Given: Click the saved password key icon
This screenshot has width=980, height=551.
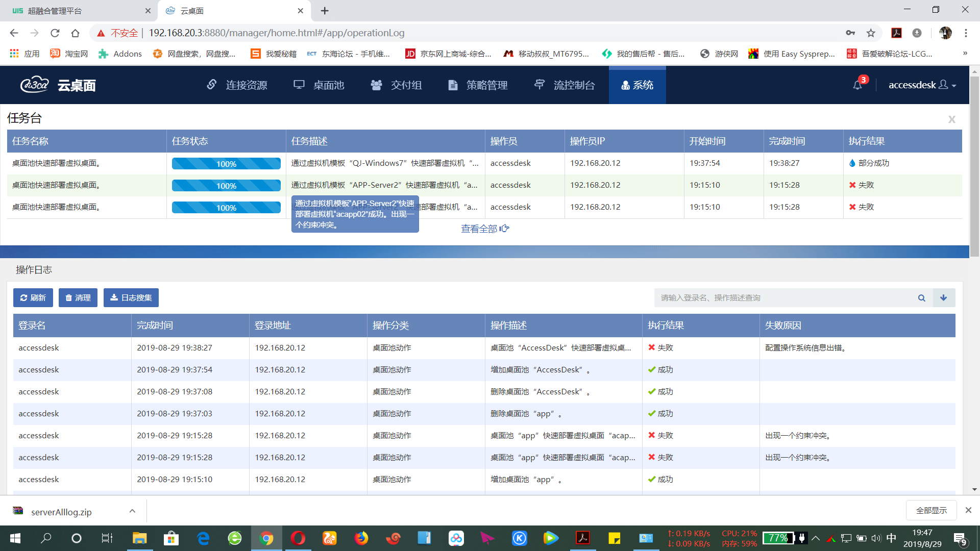Looking at the screenshot, I should pyautogui.click(x=850, y=33).
